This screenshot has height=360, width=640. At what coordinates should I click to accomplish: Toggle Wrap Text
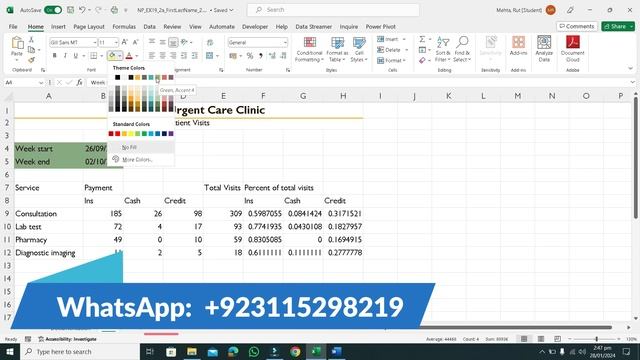210,42
